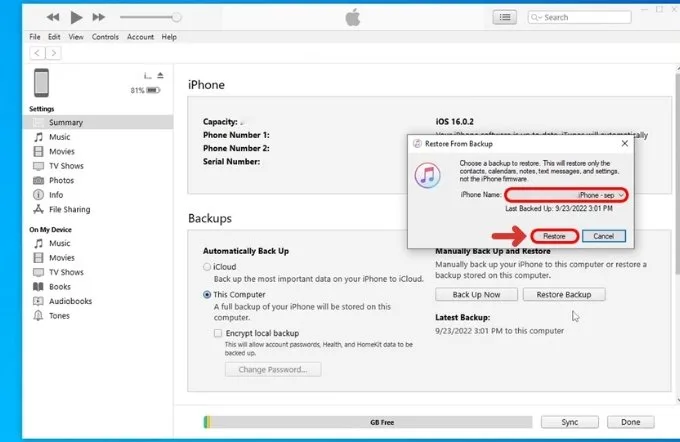The image size is (680, 442).
Task: Click the Latest Backup label
Action: (463, 318)
